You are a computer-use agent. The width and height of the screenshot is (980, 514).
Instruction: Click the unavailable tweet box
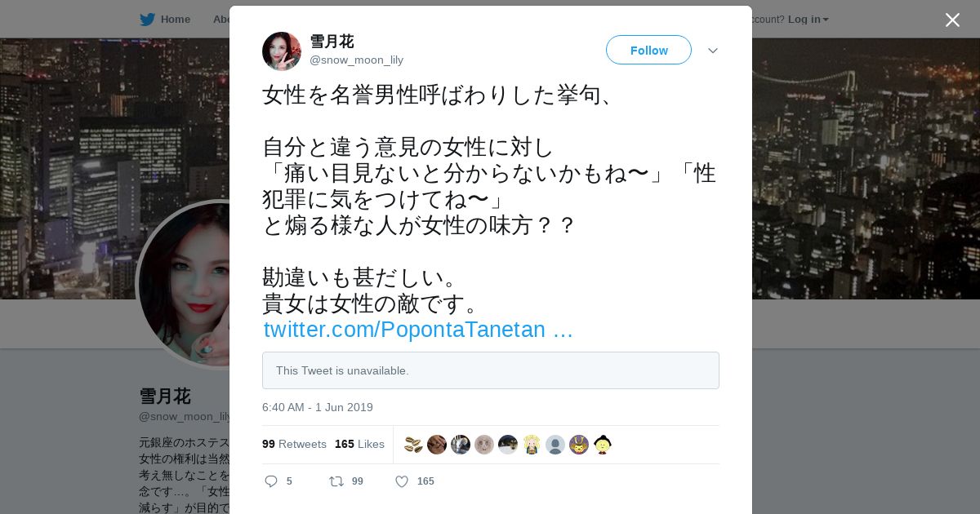(491, 370)
